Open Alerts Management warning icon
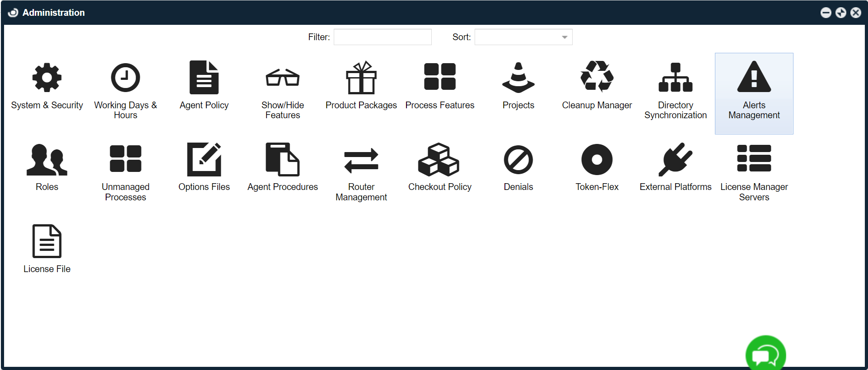 754,77
